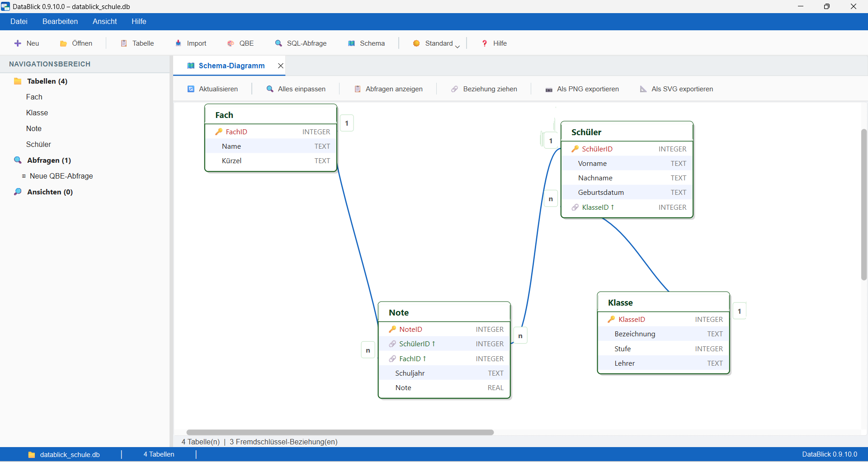Click the Beziehung ziehen link icon
The height and width of the screenshot is (462, 868).
click(455, 89)
